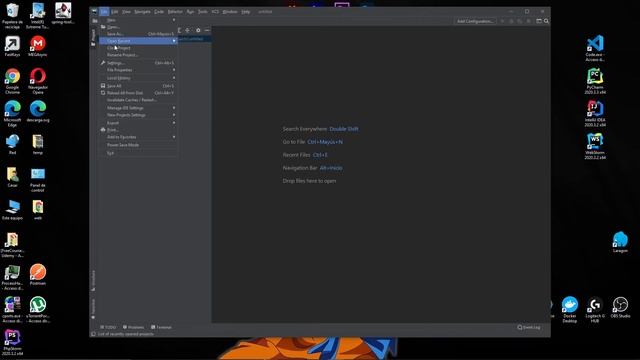
Task: Open the New submenu in File menu
Action: pos(138,20)
